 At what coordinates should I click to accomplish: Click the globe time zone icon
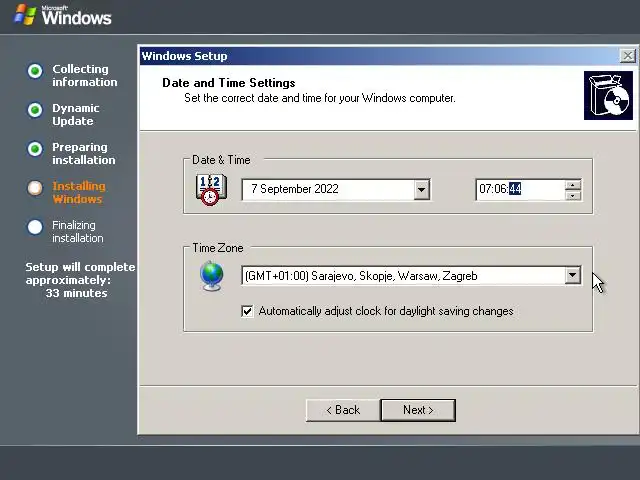pos(212,276)
